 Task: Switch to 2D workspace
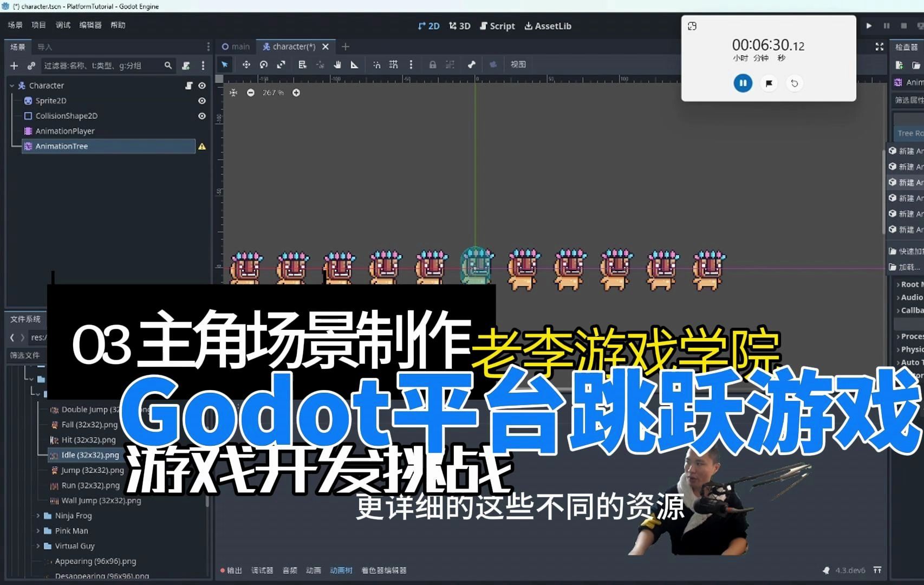pos(428,26)
